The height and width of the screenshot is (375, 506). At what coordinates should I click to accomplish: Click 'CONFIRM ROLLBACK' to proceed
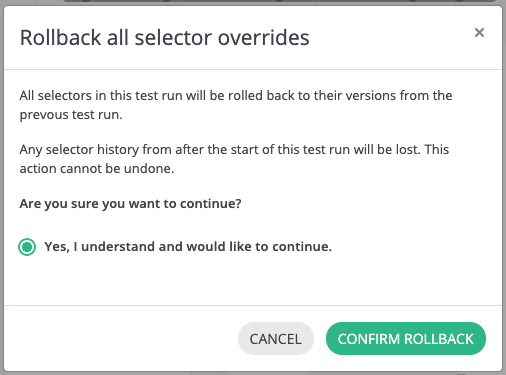click(406, 339)
